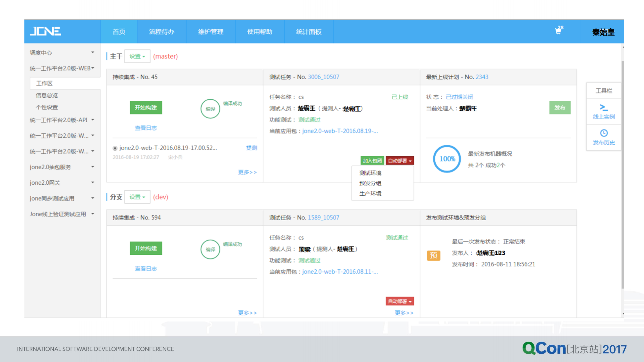
Task: Click the orange 预 environment badge
Action: pyautogui.click(x=433, y=255)
